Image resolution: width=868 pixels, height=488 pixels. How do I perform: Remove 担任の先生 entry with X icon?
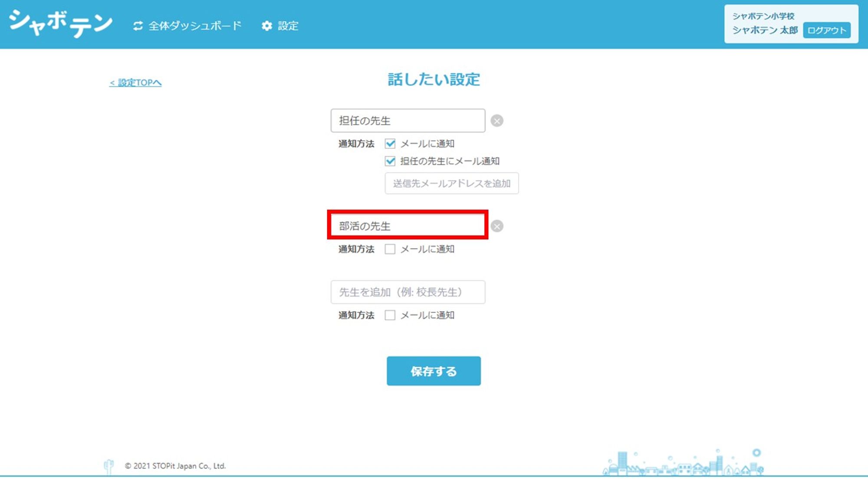[x=497, y=121]
